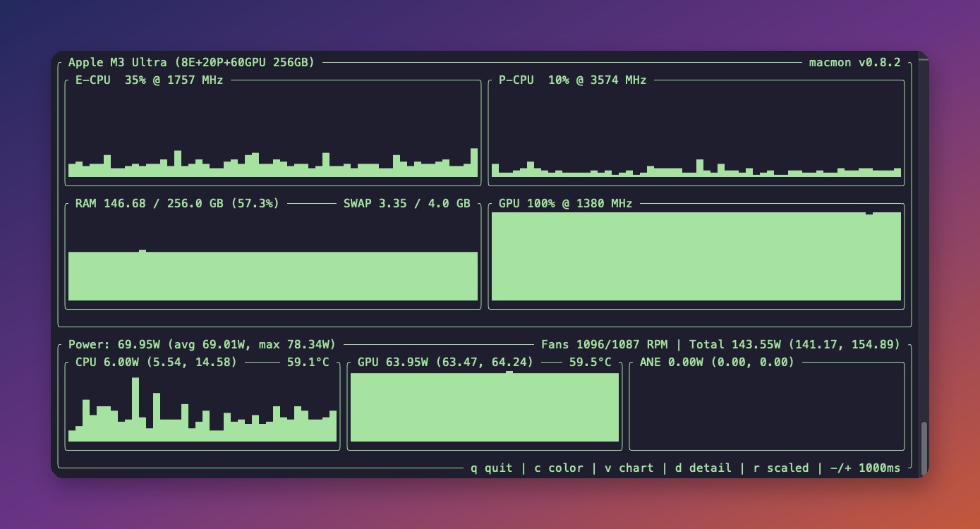Click the 'P-CPU 10% @ 3574 MHz' header
The height and width of the screenshot is (529, 980).
[x=573, y=80]
